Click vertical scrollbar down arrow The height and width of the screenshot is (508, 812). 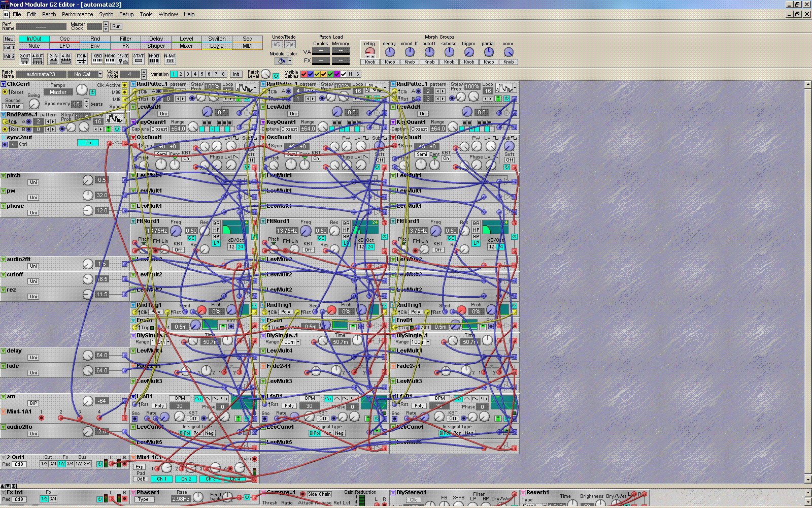click(x=808, y=480)
